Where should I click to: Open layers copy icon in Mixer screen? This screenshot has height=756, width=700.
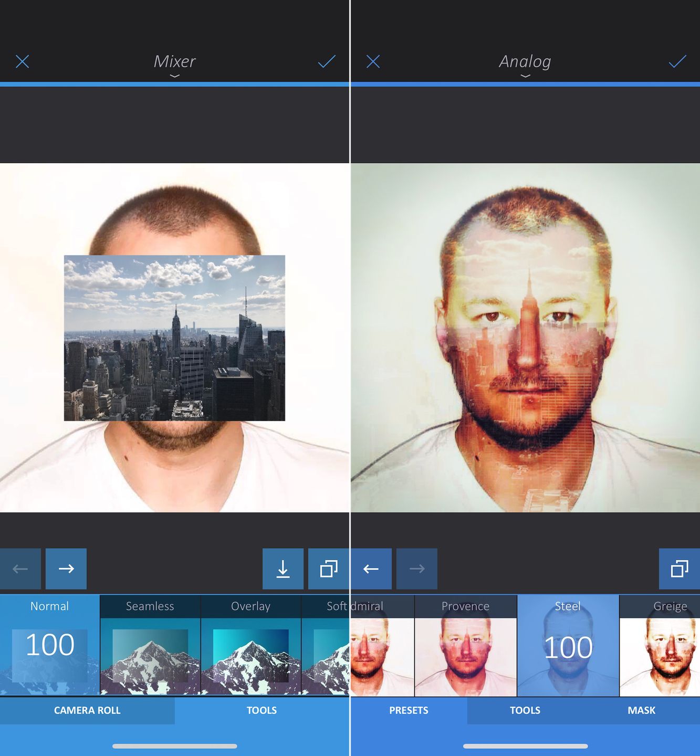pos(329,569)
